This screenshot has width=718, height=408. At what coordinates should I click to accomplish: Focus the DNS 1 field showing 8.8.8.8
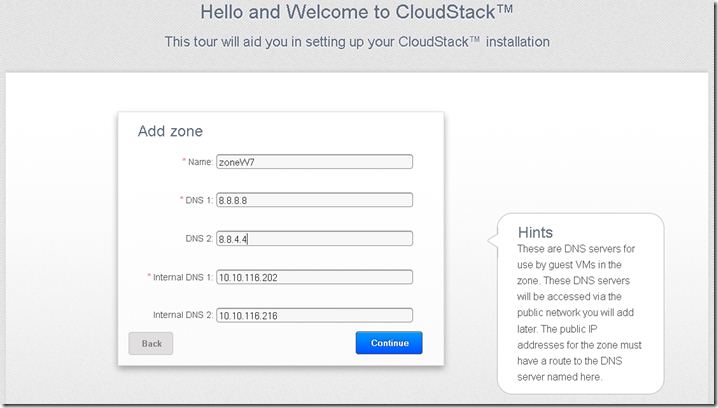tap(313, 200)
